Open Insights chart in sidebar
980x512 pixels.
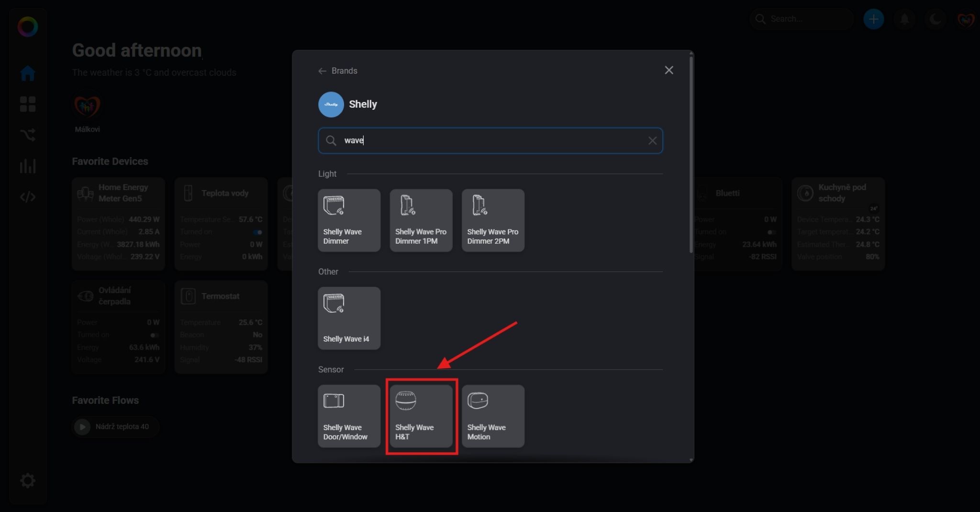point(28,166)
